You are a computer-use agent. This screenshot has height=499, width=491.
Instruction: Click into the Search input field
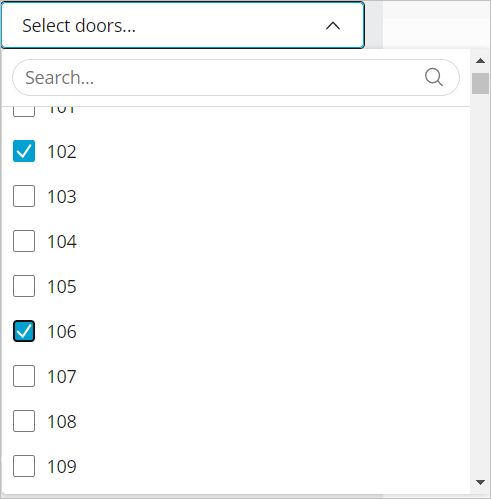click(x=236, y=78)
